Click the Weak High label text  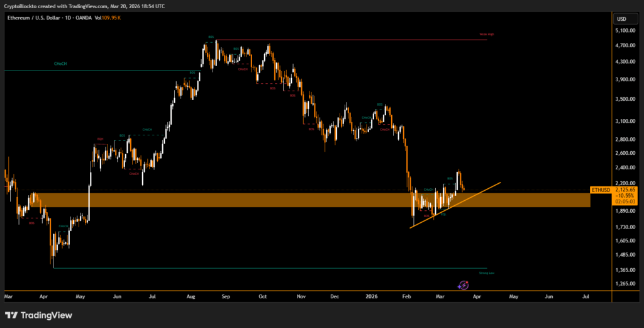tap(486, 34)
